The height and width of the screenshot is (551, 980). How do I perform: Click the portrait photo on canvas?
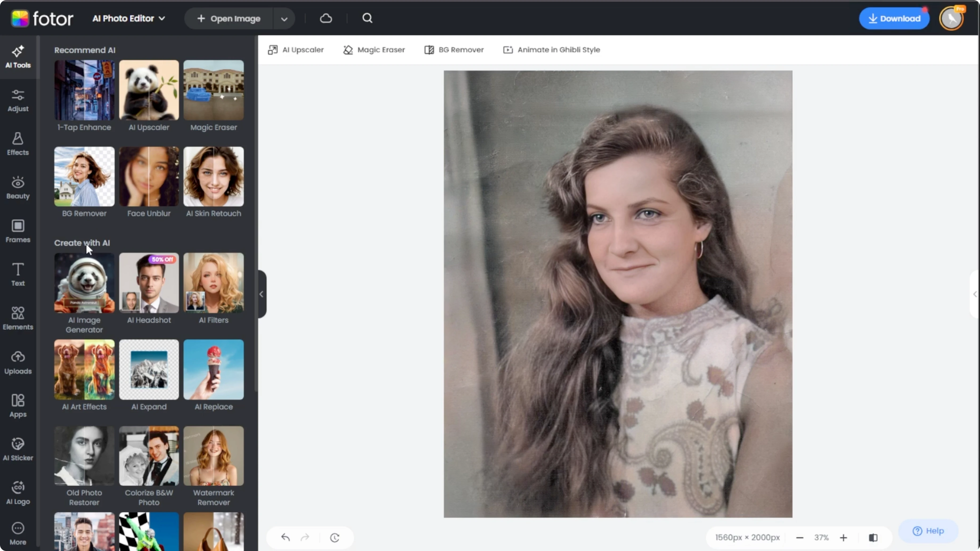[618, 294]
